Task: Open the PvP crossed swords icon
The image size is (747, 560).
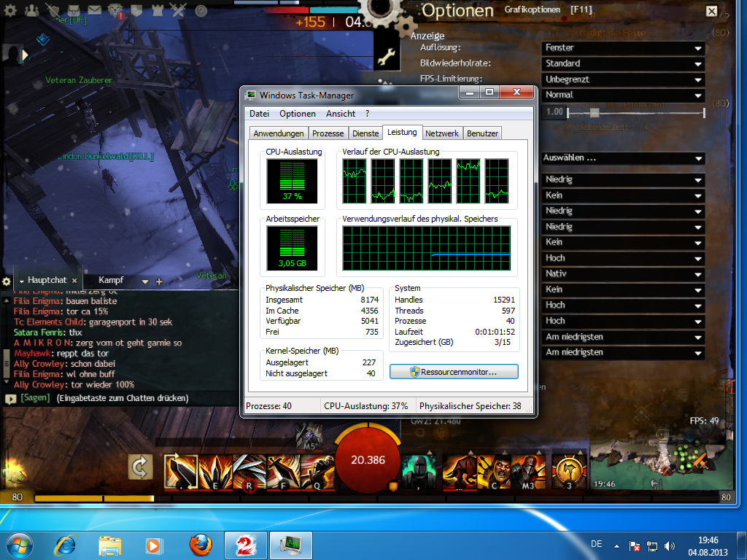Action: (179, 10)
